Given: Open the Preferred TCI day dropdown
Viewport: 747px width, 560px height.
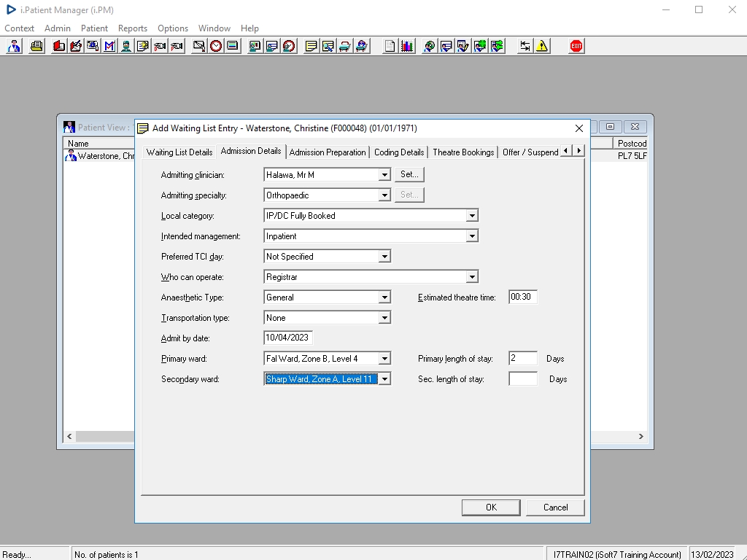Looking at the screenshot, I should 384,257.
